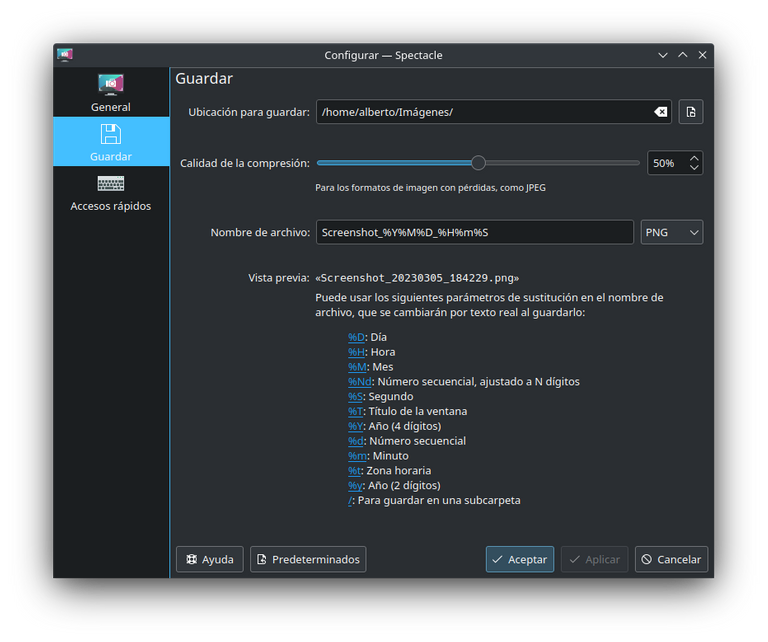Click the preview filename Screenshot_20230305_184229.png
768x642 pixels.
[x=417, y=278]
